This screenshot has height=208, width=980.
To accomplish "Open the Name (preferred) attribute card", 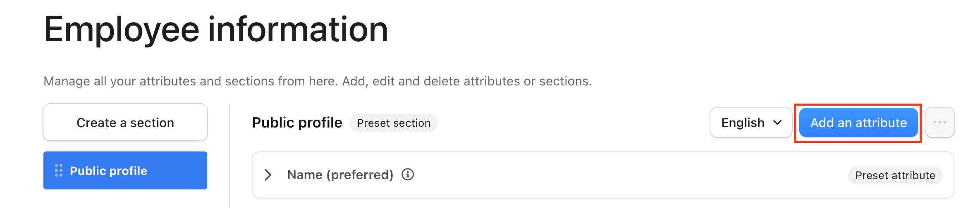I will tap(603, 175).
